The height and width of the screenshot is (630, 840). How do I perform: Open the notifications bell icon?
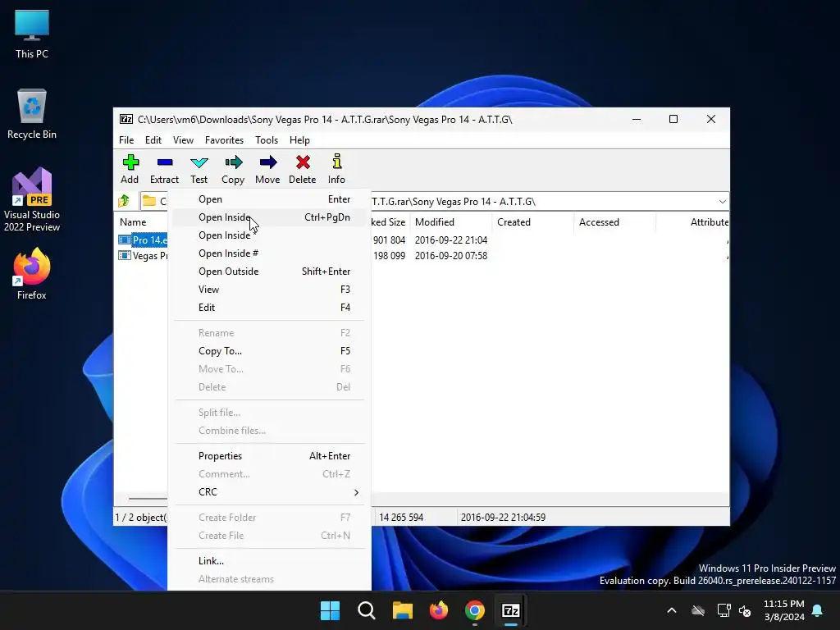click(818, 610)
